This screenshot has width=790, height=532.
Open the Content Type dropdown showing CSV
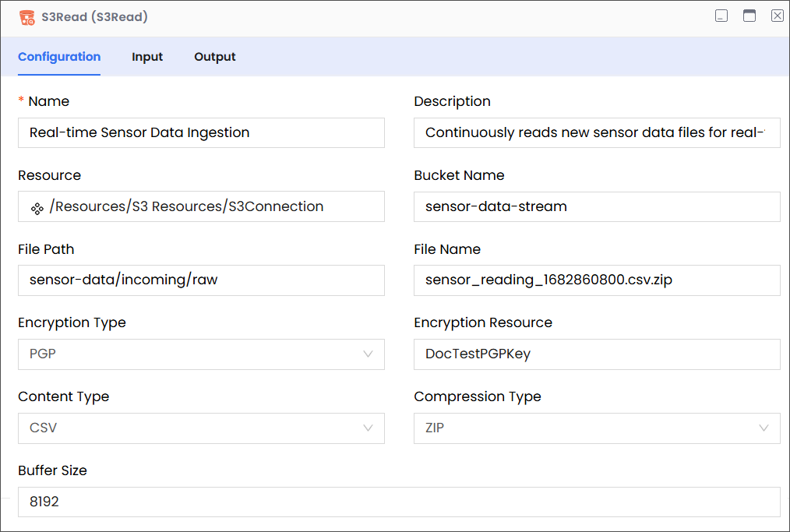(x=201, y=428)
